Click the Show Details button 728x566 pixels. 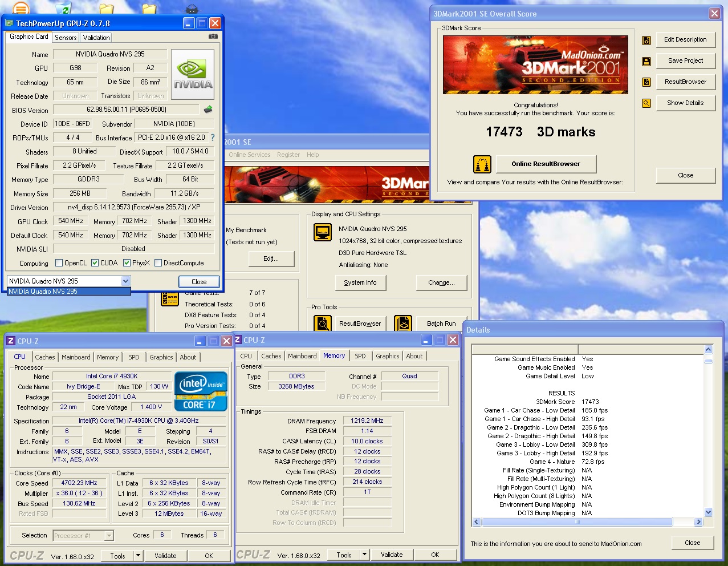pos(685,103)
